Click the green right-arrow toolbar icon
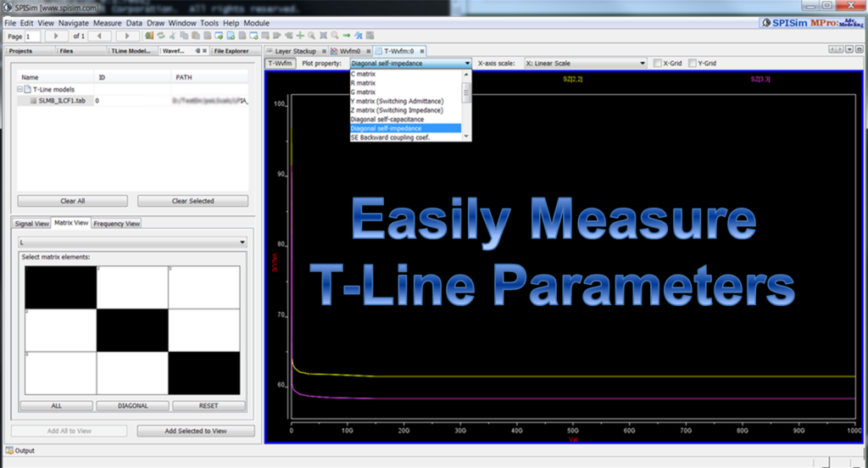The width and height of the screenshot is (868, 468). click(347, 36)
